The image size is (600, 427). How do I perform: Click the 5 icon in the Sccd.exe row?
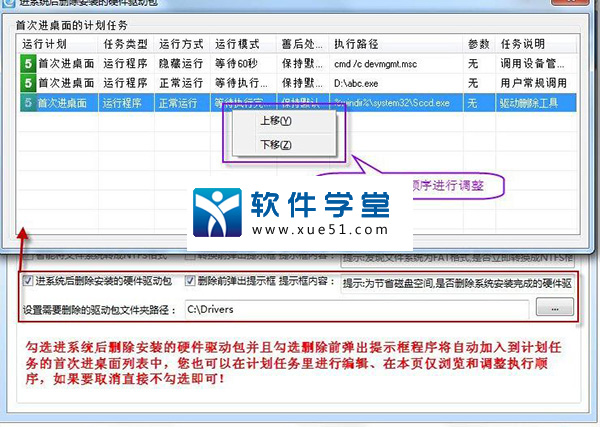(28, 103)
